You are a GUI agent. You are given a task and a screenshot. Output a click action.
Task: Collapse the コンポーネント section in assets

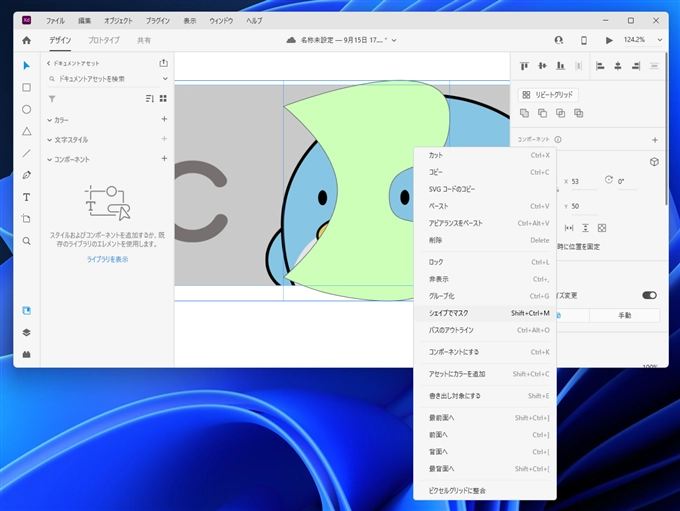49,160
